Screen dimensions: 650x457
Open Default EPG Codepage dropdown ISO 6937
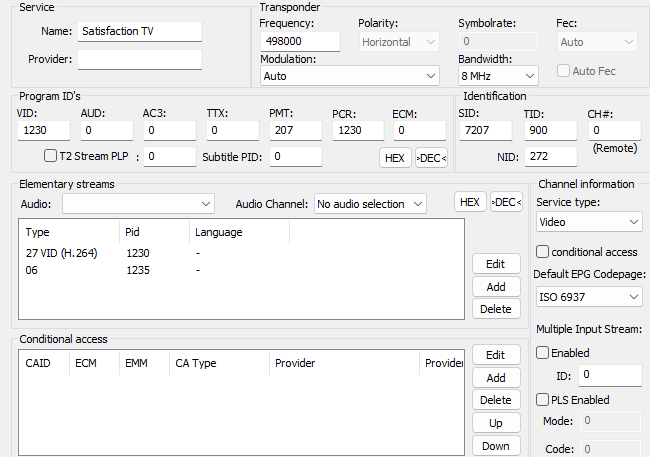point(589,297)
